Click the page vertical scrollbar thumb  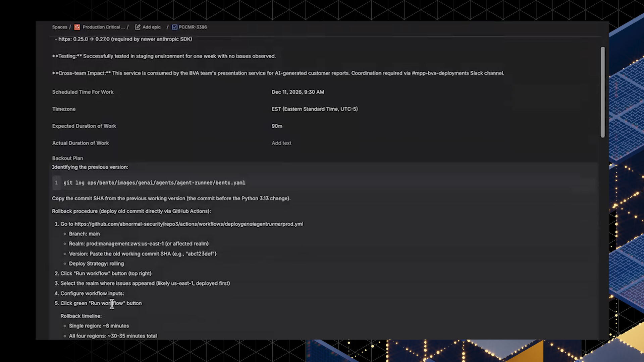click(603, 92)
